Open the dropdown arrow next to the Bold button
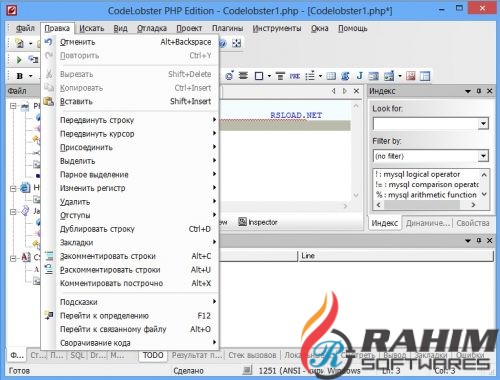 pos(31,76)
